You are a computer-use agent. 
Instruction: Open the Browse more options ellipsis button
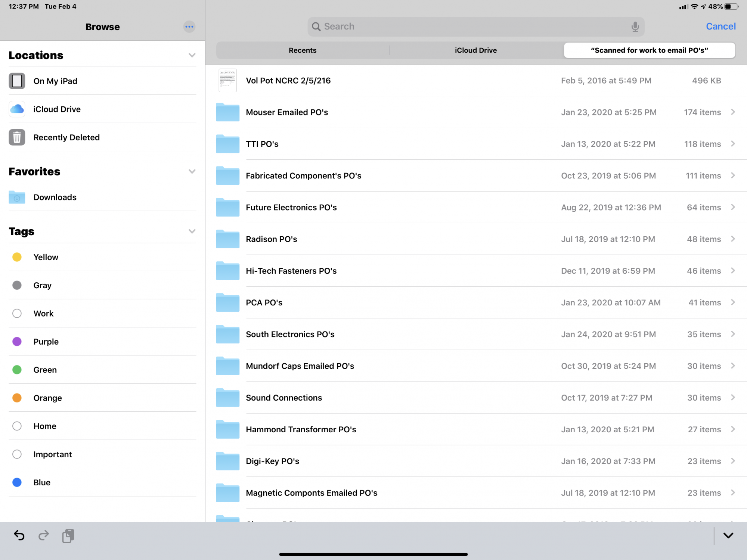coord(189,27)
